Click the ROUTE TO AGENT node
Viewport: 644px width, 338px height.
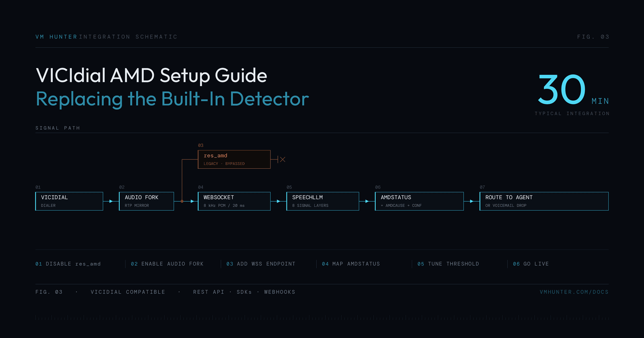[544, 201]
